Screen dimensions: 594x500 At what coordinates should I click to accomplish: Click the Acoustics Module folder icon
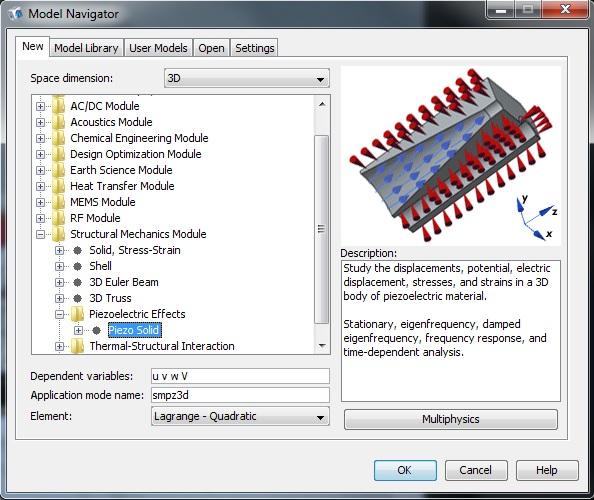(x=59, y=122)
